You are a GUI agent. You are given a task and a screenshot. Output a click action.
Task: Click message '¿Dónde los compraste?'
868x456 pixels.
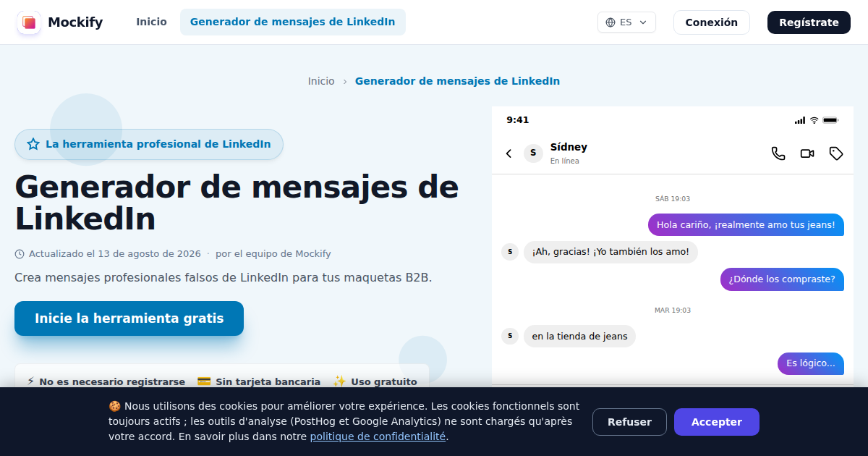[782, 279]
